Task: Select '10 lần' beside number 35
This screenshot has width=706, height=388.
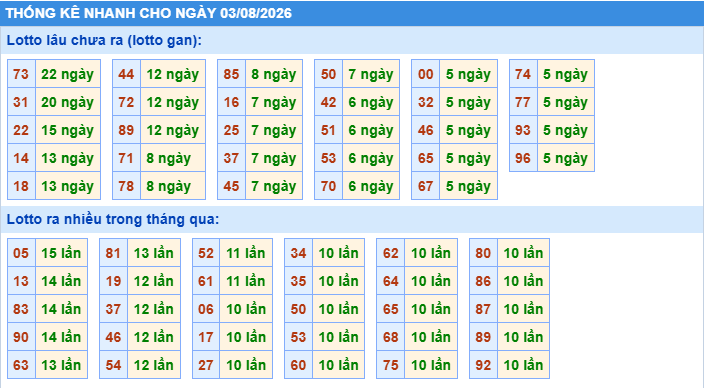Action: tap(339, 281)
